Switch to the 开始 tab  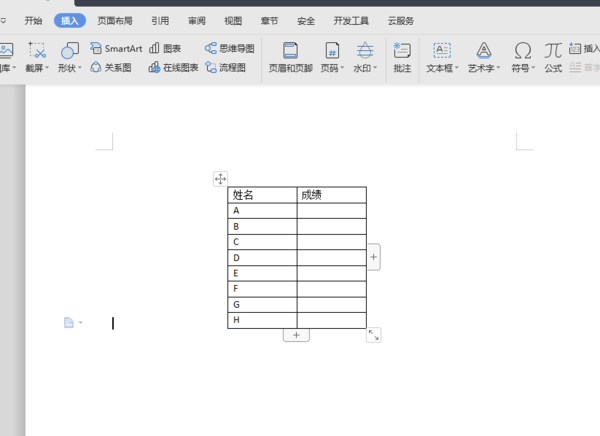[33, 21]
